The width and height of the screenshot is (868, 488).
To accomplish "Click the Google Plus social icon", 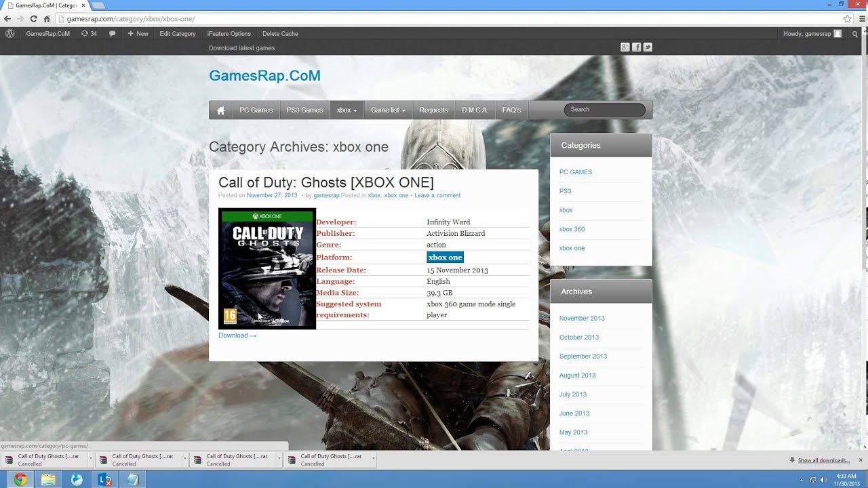I will pos(625,47).
